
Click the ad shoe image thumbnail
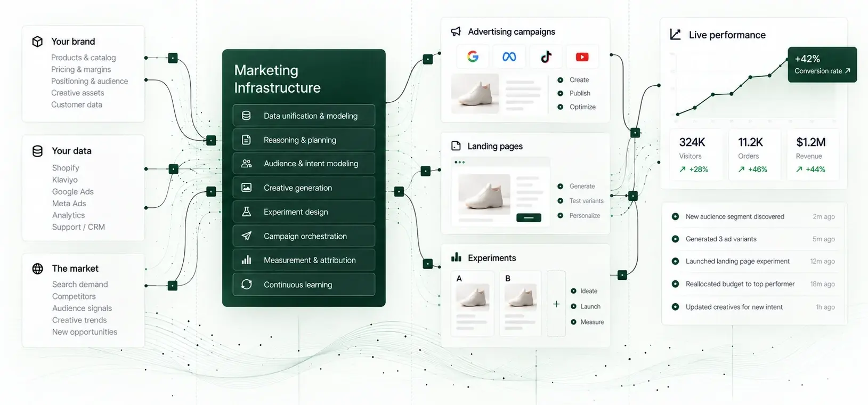pos(475,93)
